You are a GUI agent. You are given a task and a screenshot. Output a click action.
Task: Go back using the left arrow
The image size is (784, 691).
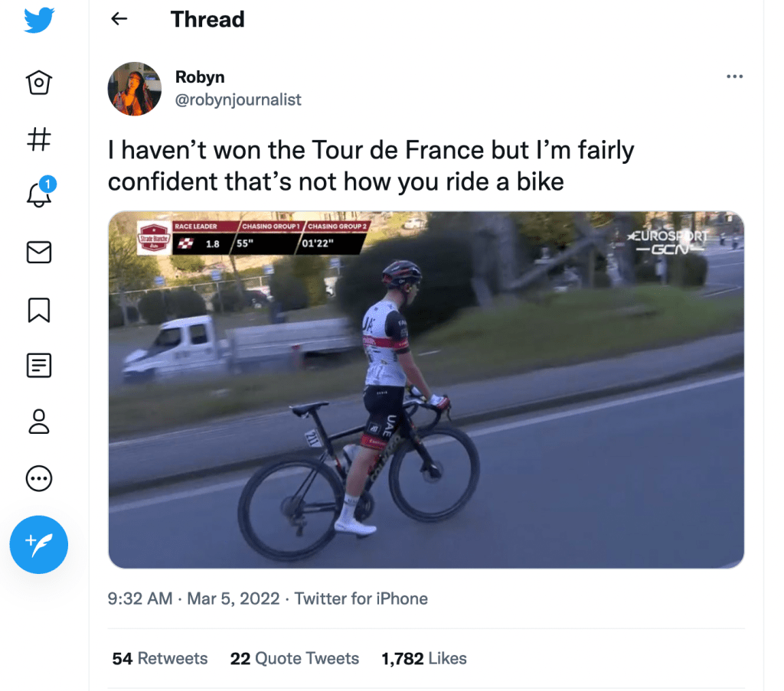click(x=119, y=19)
